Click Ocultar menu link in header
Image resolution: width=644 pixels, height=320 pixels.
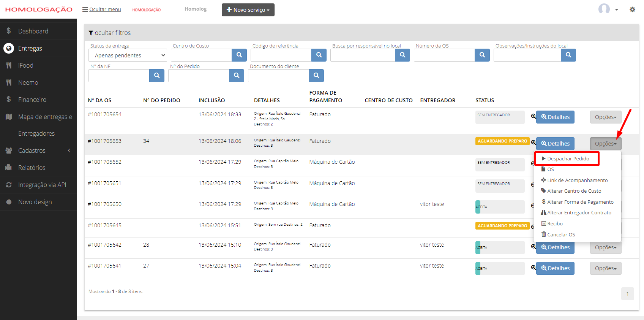[102, 10]
